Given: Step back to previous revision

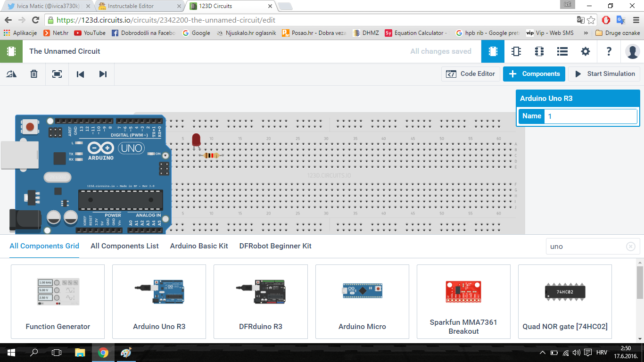Looking at the screenshot, I should click(80, 74).
